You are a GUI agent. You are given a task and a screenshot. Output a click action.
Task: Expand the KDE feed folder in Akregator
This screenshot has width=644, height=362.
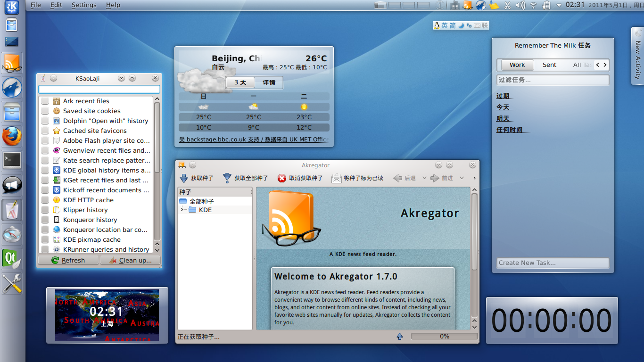[x=182, y=210]
